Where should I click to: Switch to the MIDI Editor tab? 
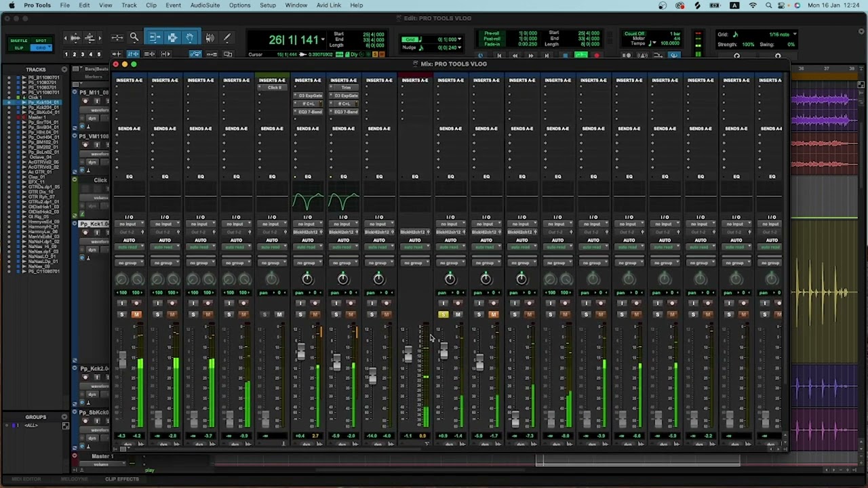click(26, 479)
